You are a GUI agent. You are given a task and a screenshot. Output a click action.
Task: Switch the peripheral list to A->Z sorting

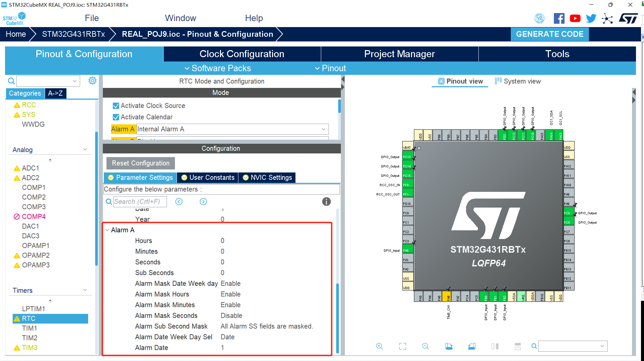tap(55, 93)
